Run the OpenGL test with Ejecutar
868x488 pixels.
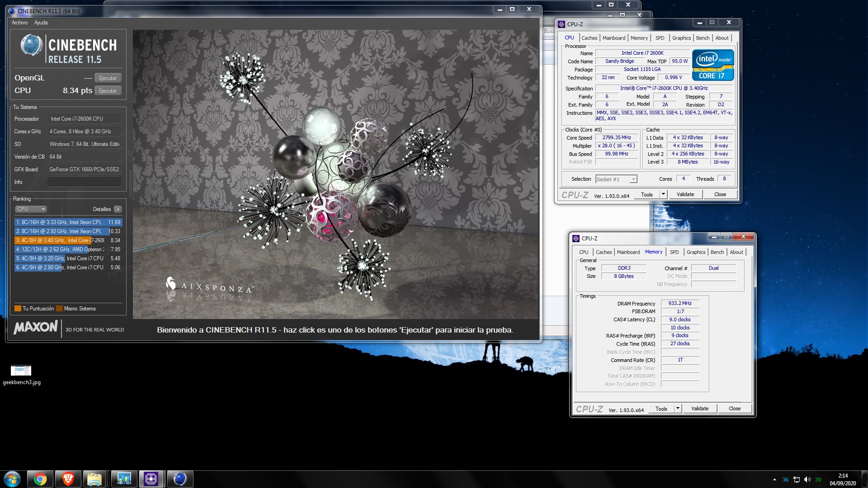tap(108, 78)
